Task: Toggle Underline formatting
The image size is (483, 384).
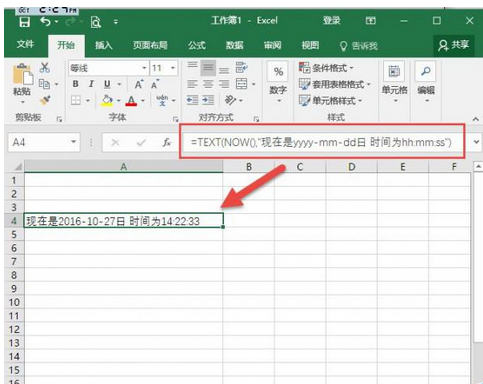Action: point(107,84)
